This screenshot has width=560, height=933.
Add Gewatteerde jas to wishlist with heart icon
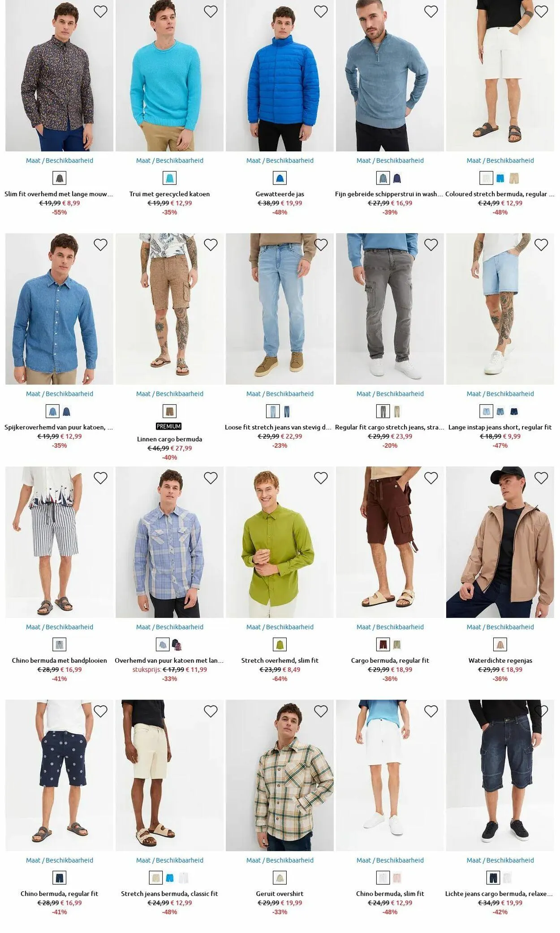(x=321, y=12)
